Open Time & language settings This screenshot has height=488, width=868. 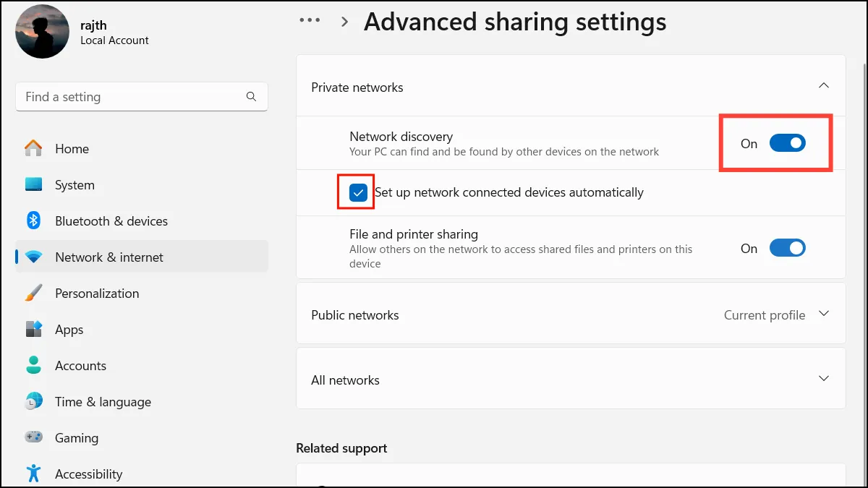(x=103, y=402)
